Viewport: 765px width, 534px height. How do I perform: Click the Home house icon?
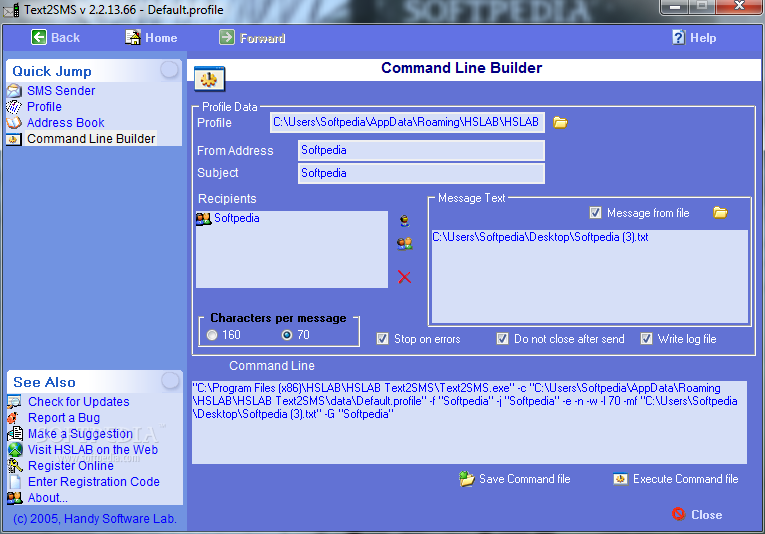pos(133,37)
